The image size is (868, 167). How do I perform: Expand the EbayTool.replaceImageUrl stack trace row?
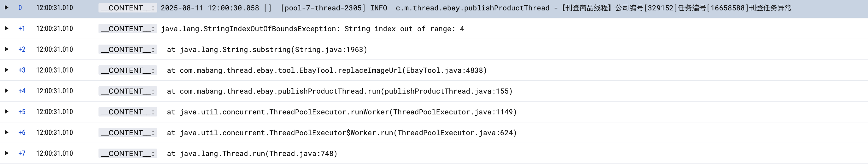7,70
